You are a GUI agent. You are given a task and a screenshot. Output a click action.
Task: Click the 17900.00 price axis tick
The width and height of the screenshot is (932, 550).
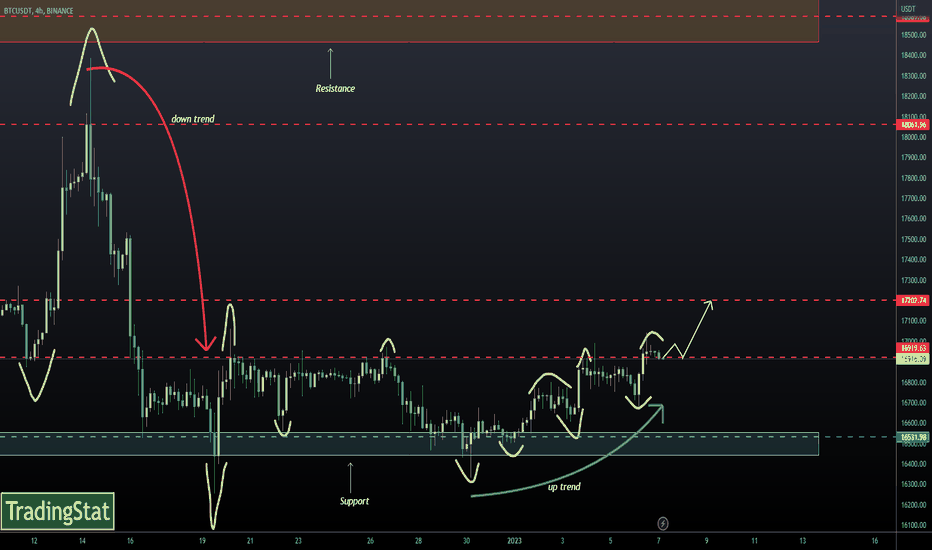(914, 158)
